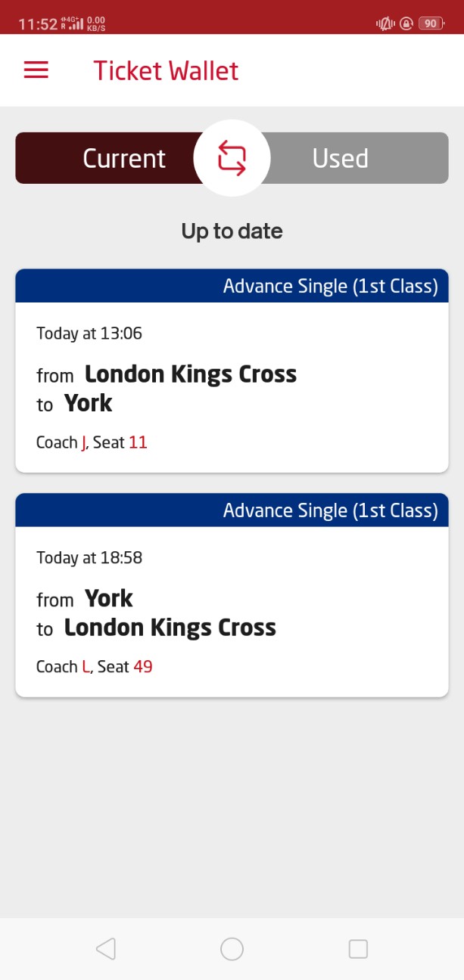464x980 pixels.
Task: Tap the vibrate mode status icon
Action: [x=385, y=23]
